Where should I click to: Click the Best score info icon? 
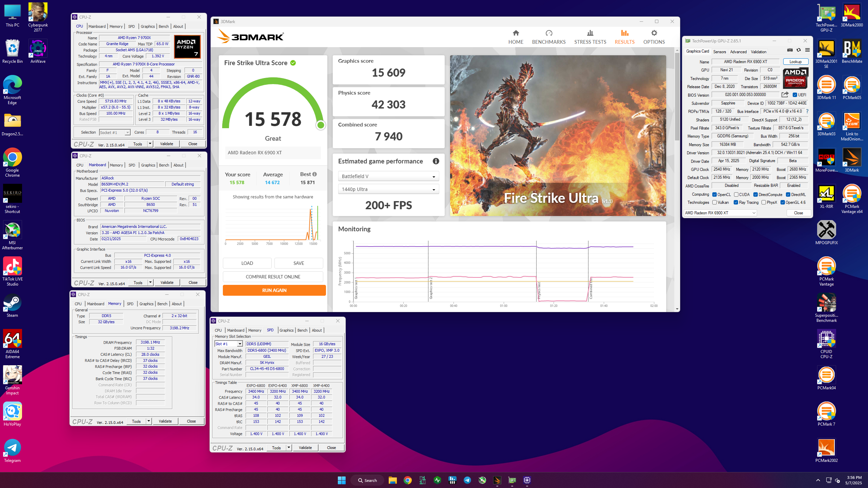tap(314, 174)
